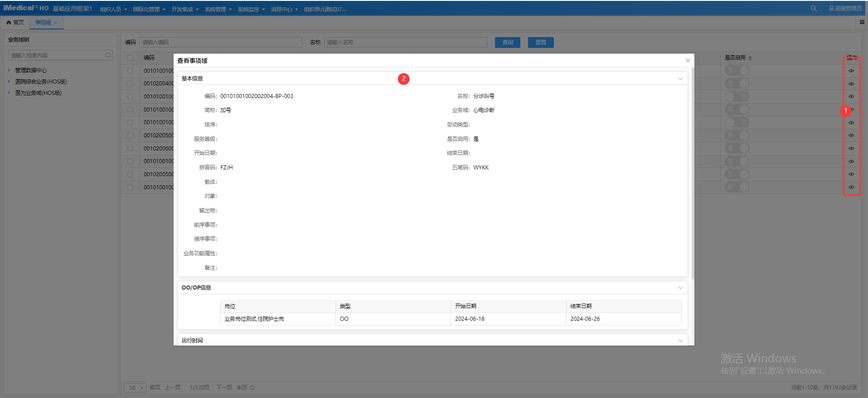Expand the 管理数据中心 tree node
The height and width of the screenshot is (398, 868).
point(9,70)
